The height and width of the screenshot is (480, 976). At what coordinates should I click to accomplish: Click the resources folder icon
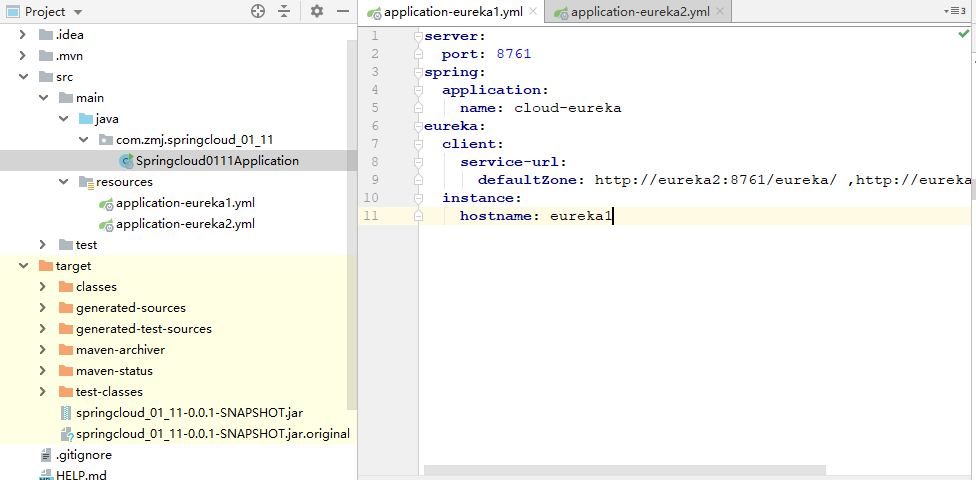[86, 182]
